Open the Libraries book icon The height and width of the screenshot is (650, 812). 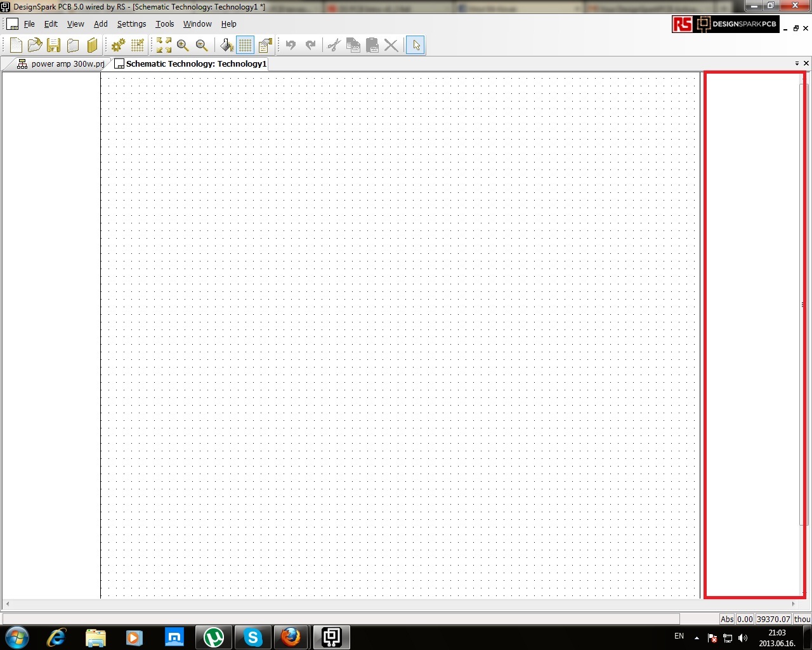(x=92, y=45)
